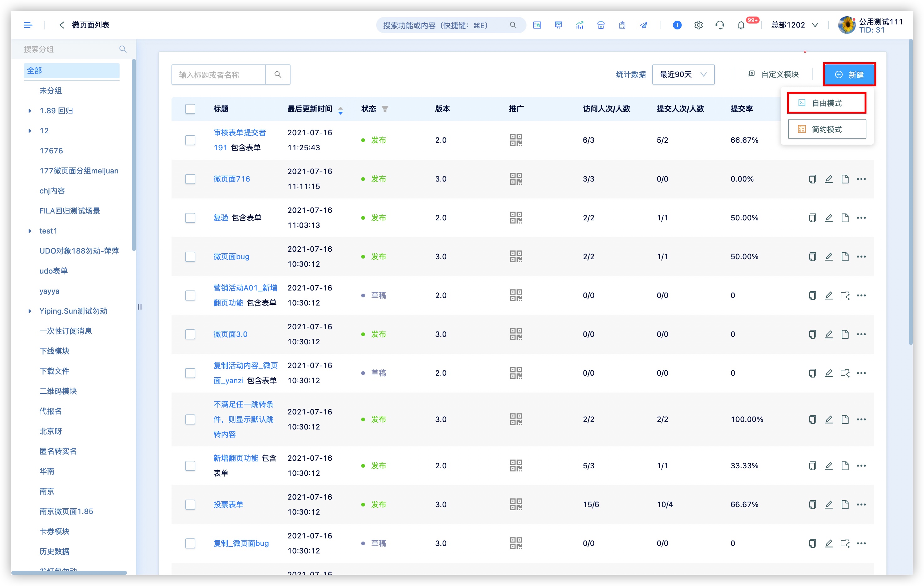Click the title search magnifier button
This screenshot has width=924, height=586.
(278, 75)
